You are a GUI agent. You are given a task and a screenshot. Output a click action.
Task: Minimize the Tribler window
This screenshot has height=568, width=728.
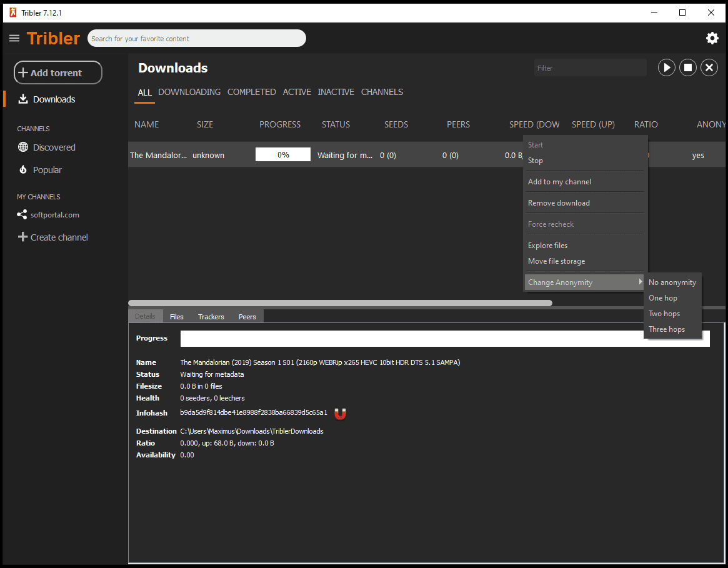654,13
